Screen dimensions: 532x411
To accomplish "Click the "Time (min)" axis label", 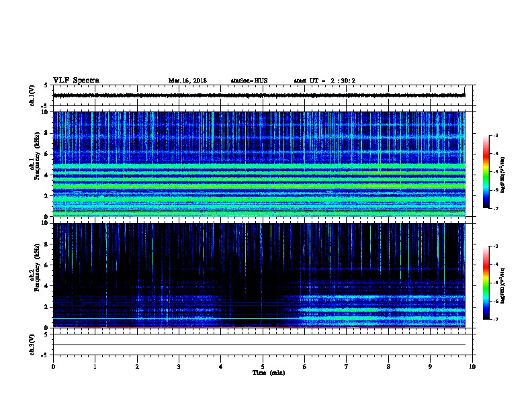I will 269,373.
